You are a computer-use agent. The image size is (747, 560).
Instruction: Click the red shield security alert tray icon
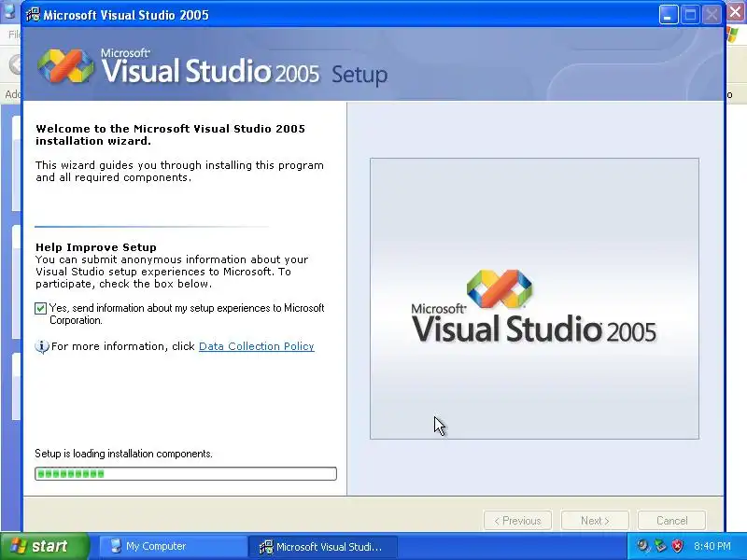tap(677, 546)
